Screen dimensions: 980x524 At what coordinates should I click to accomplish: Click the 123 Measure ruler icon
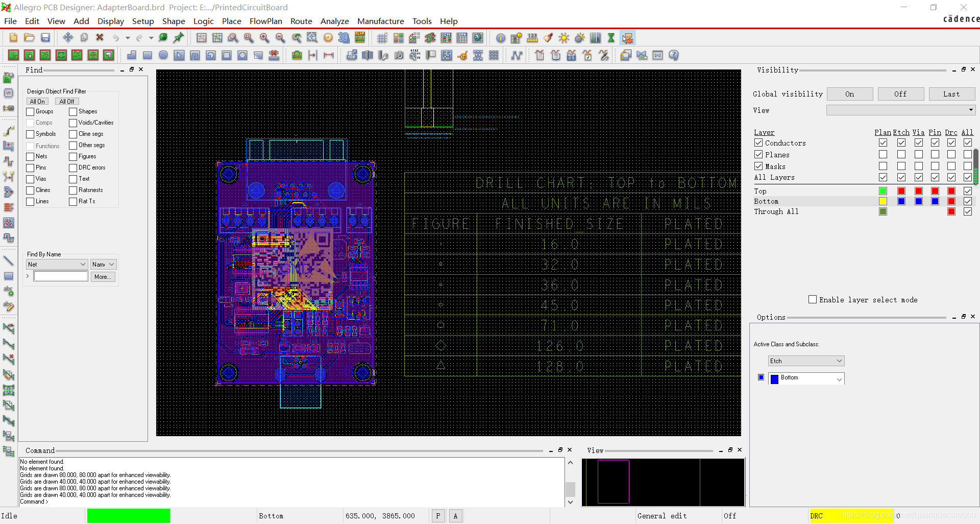[x=532, y=38]
